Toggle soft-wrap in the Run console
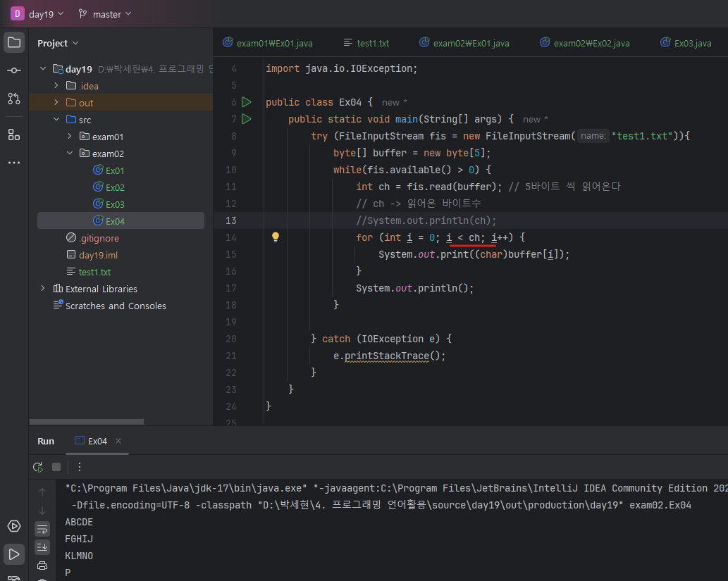The image size is (728, 581). click(x=42, y=529)
